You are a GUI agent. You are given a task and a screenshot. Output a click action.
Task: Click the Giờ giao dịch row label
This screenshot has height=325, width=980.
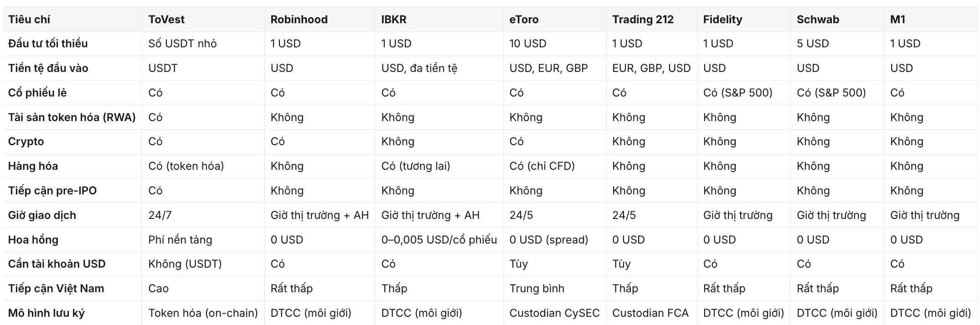(42, 215)
